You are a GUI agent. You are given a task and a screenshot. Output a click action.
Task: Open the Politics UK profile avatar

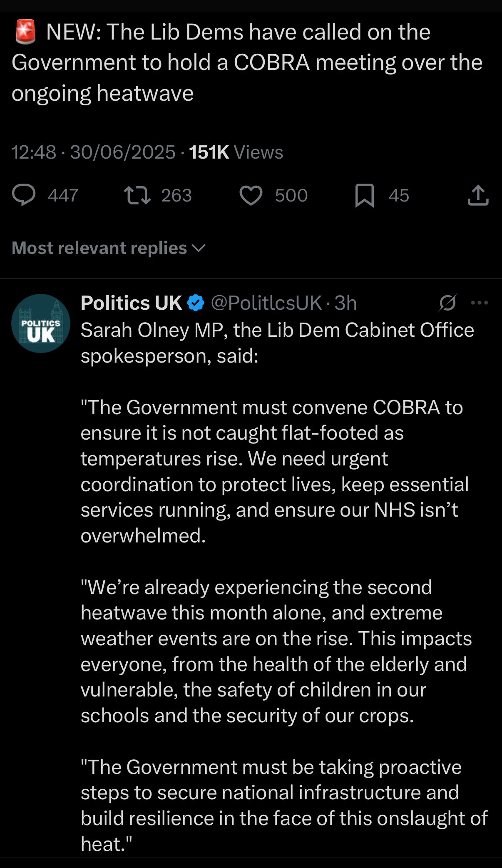pos(41,323)
